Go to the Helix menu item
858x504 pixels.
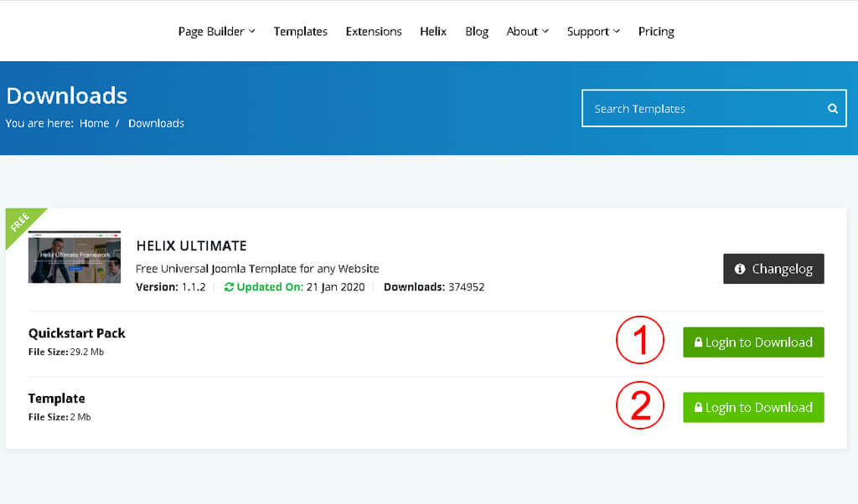(433, 31)
